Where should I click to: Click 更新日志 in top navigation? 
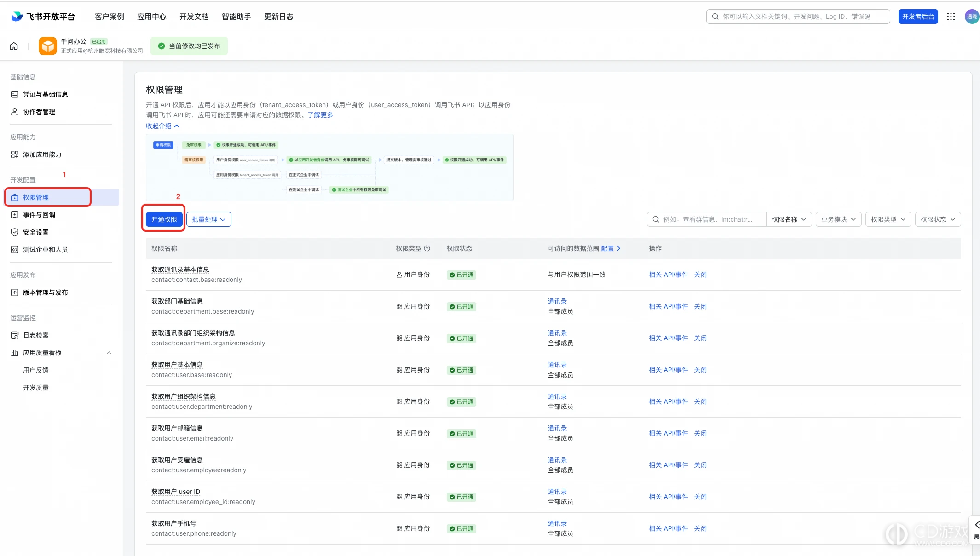[x=279, y=17]
